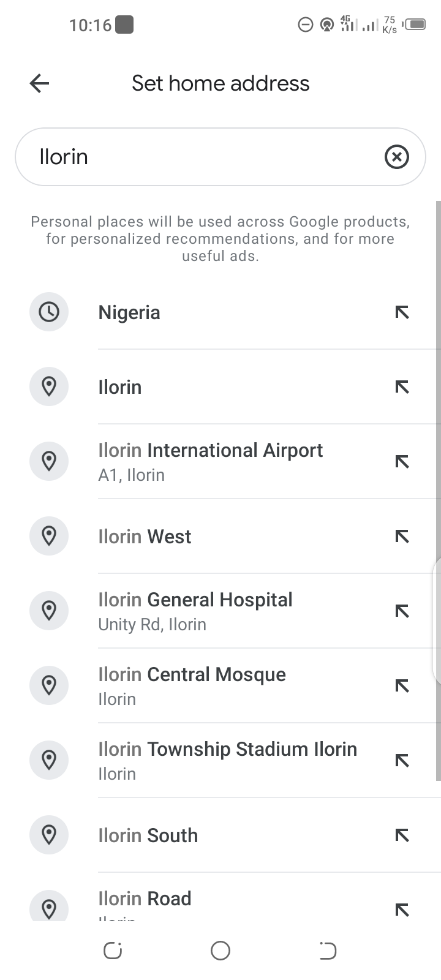441x980 pixels.
Task: Insert Nigeria suggestion using its arrow icon
Action: [402, 312]
